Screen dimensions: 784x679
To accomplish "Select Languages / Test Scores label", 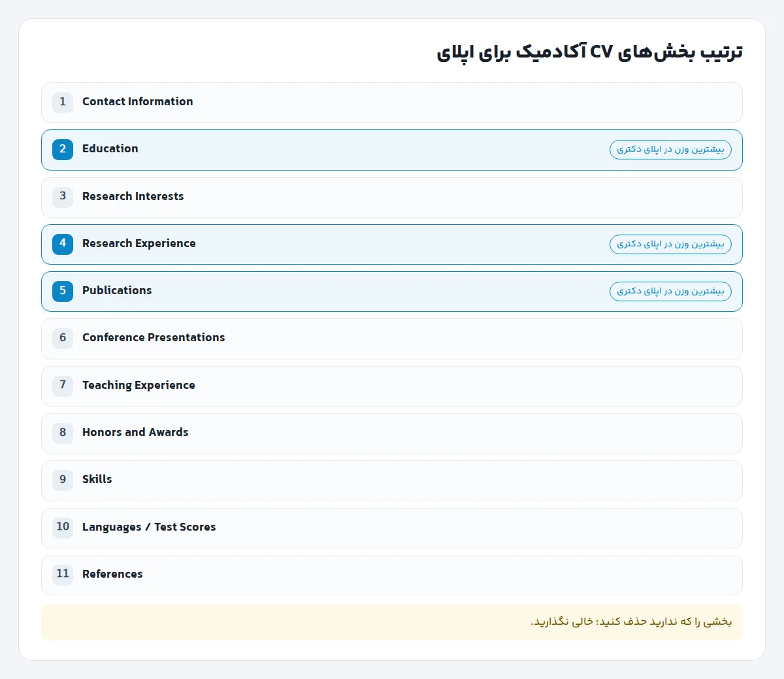I will tap(149, 527).
